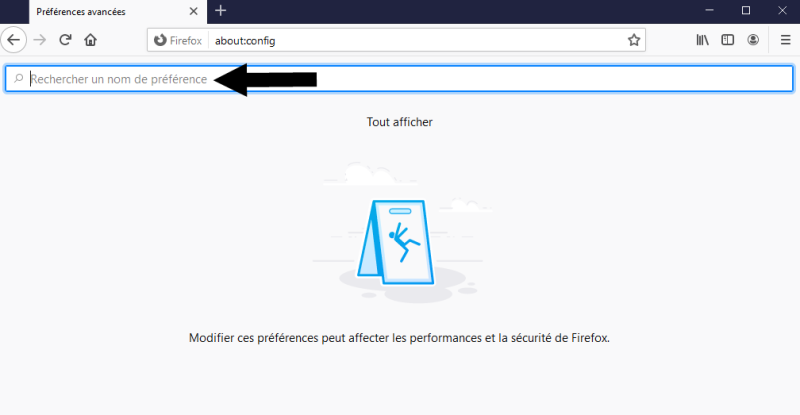The image size is (800, 415).
Task: Open a new tab with plus button
Action: tap(220, 11)
